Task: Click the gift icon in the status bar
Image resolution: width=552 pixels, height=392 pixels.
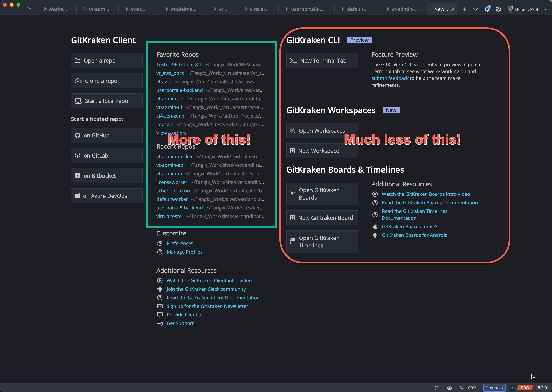Action: [450, 388]
